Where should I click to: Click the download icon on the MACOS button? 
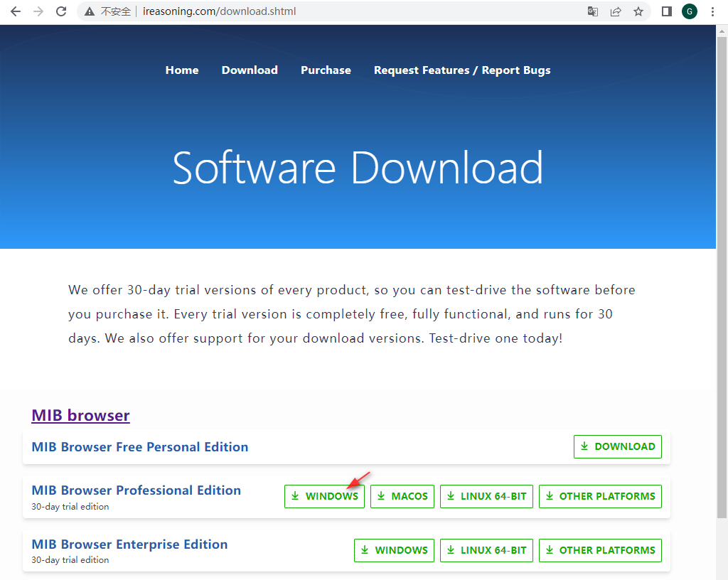(381, 496)
